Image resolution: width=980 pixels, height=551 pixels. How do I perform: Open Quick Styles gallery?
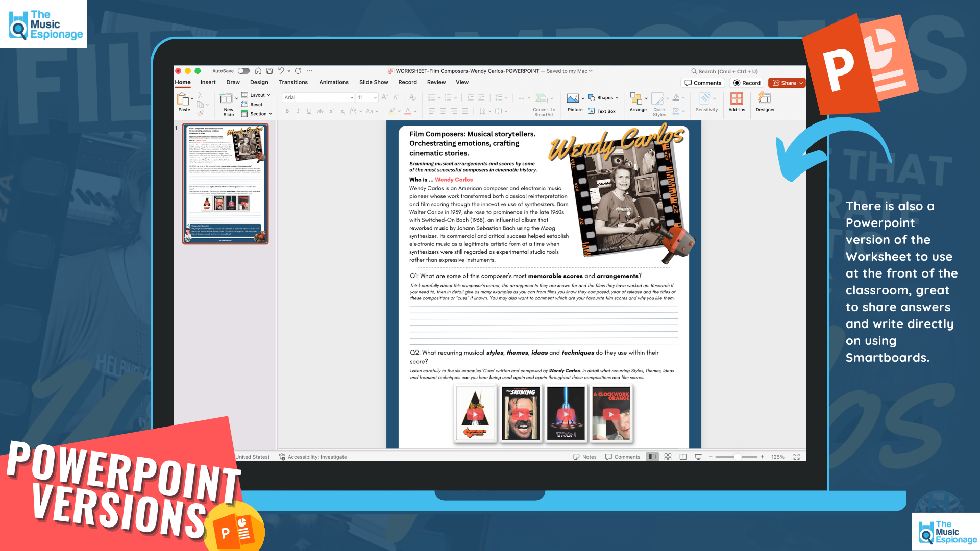[659, 105]
